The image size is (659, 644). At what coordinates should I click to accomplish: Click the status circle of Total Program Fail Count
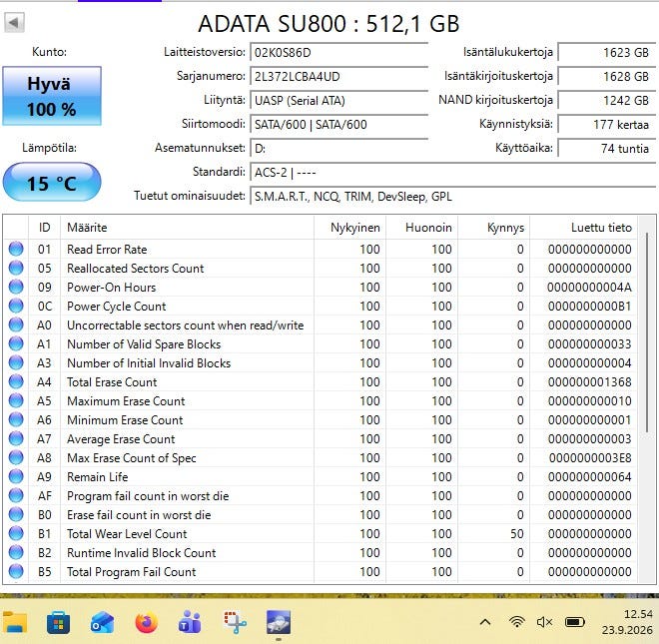click(16, 571)
